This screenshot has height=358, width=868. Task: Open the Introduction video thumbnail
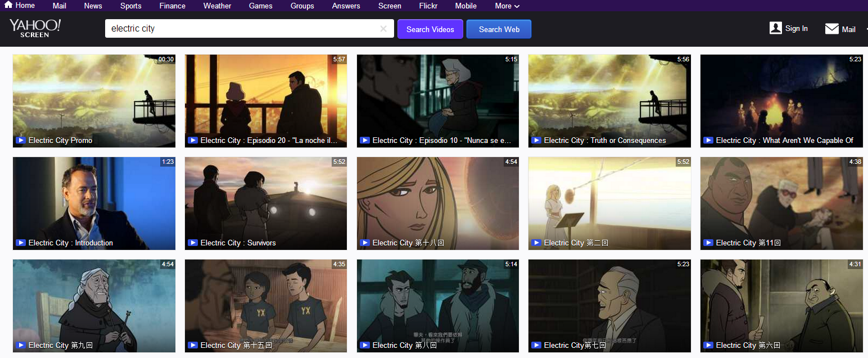94,203
